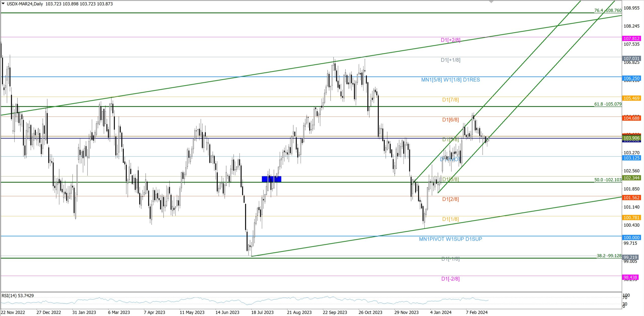Click the RSI(14) 53.7429 indicator label
The height and width of the screenshot is (316, 644).
(18, 295)
